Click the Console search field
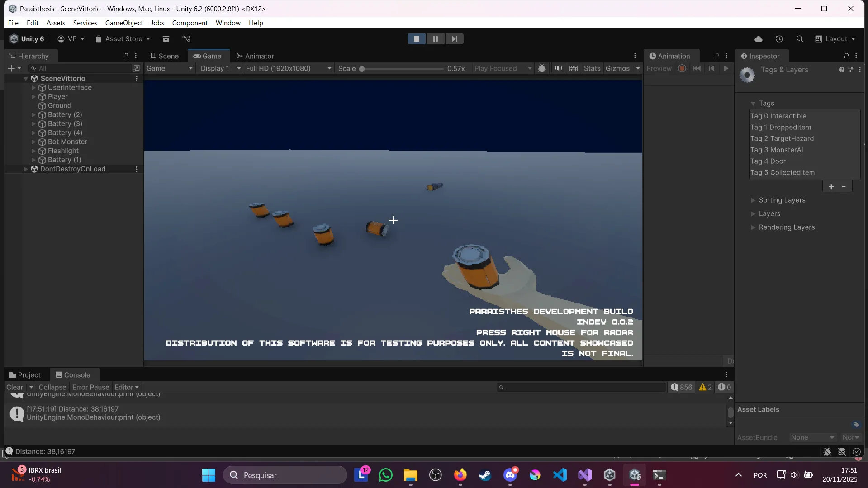 click(x=581, y=387)
